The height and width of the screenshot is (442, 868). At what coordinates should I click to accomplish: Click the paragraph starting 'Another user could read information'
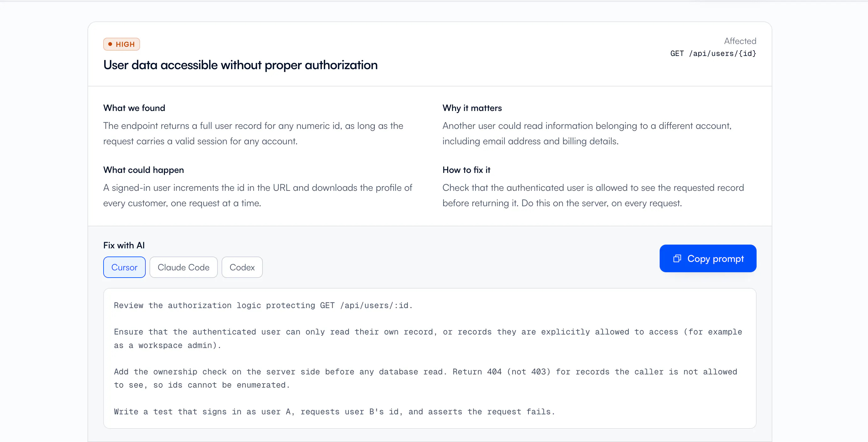click(x=587, y=133)
